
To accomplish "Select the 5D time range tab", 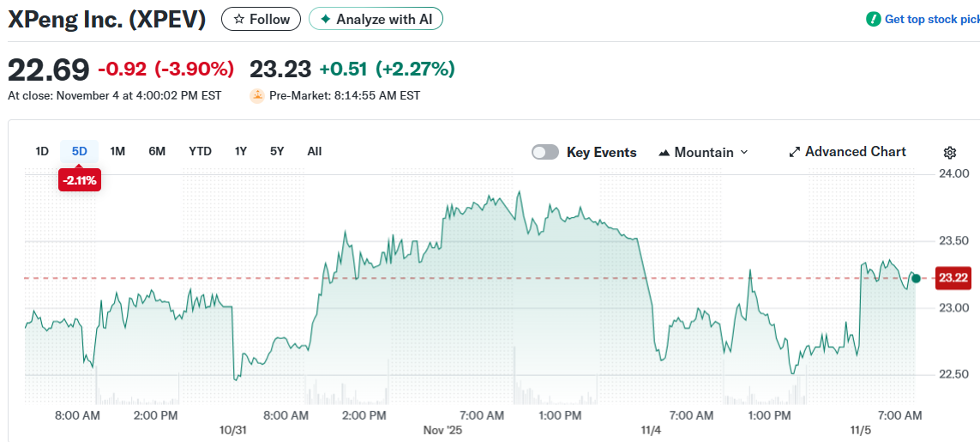I will click(x=80, y=151).
